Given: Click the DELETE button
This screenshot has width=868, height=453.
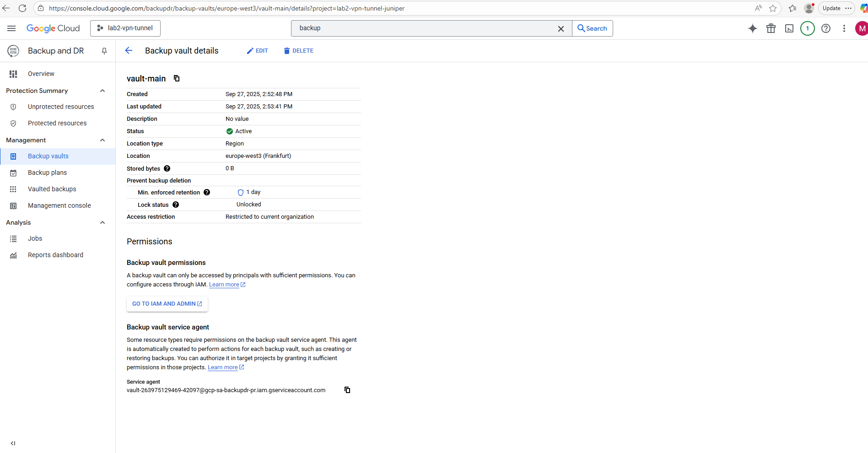Looking at the screenshot, I should (298, 51).
